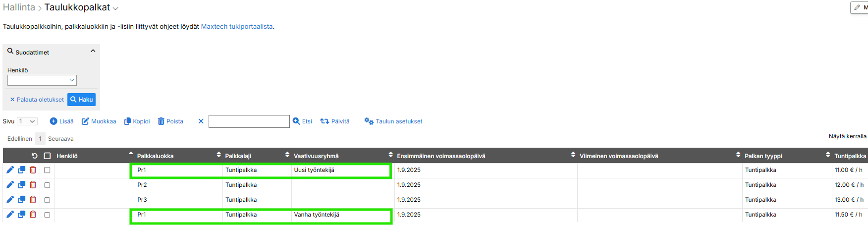Select the Vanha työntekijä row checkbox
Image resolution: width=868 pixels, height=225 pixels.
[47, 215]
